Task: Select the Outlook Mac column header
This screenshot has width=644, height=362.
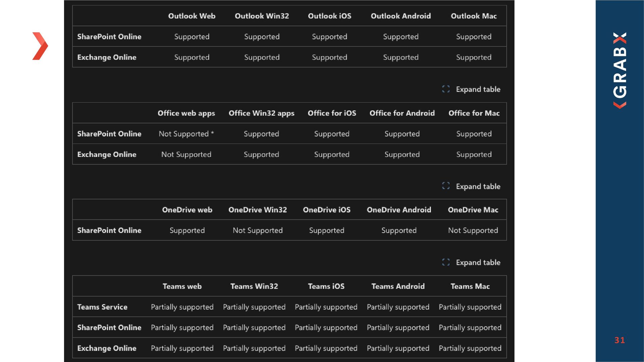Action: point(474,16)
